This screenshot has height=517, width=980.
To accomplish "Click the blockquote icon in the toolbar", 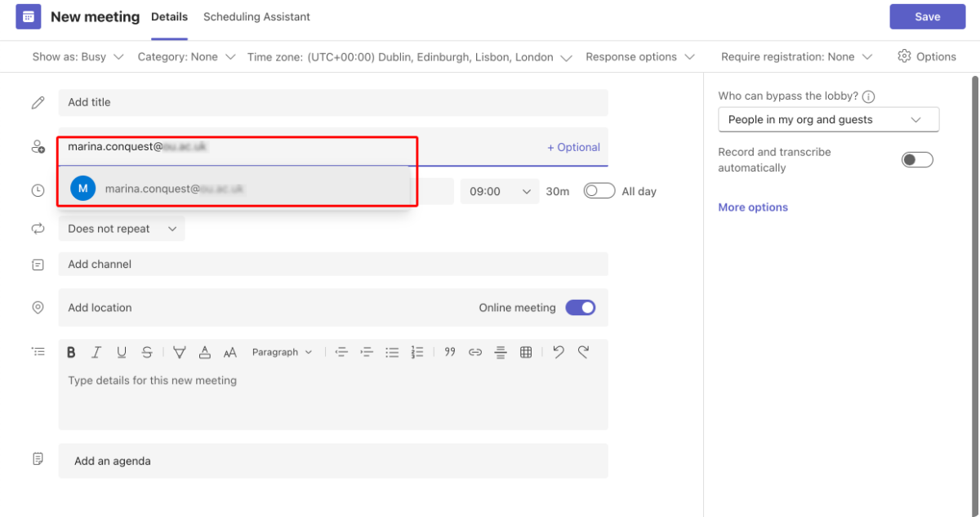I will coord(449,351).
